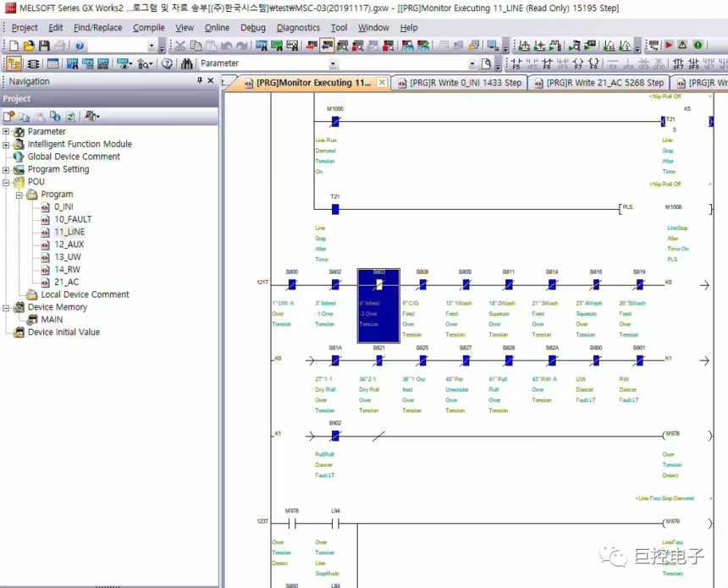Open the Diagnostics menu
The width and height of the screenshot is (728, 588).
pos(298,27)
